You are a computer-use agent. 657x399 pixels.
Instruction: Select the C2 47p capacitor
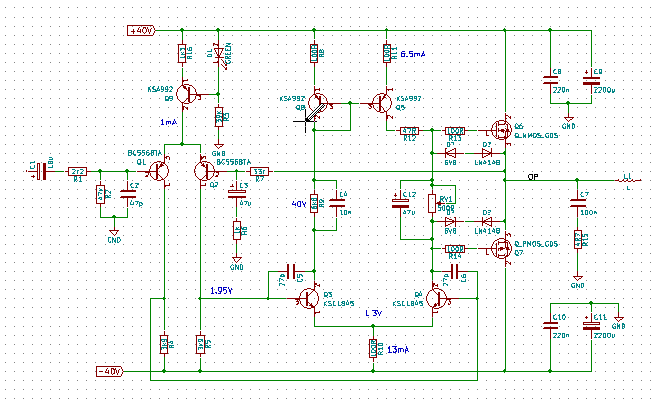[128, 194]
